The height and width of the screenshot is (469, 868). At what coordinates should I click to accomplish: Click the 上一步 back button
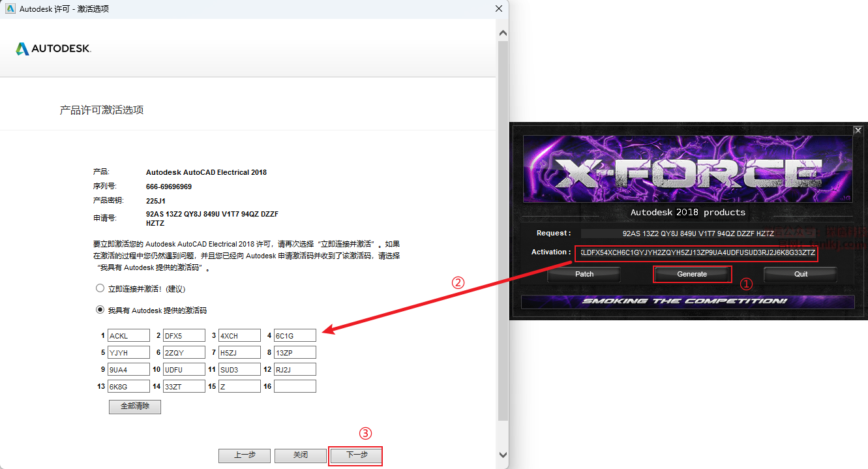[245, 455]
